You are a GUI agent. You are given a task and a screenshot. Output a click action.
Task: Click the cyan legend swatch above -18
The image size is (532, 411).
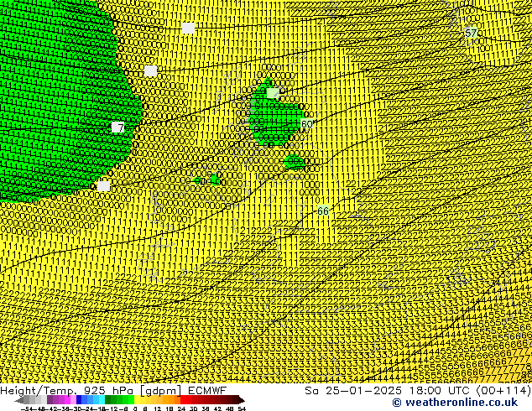click(102, 400)
